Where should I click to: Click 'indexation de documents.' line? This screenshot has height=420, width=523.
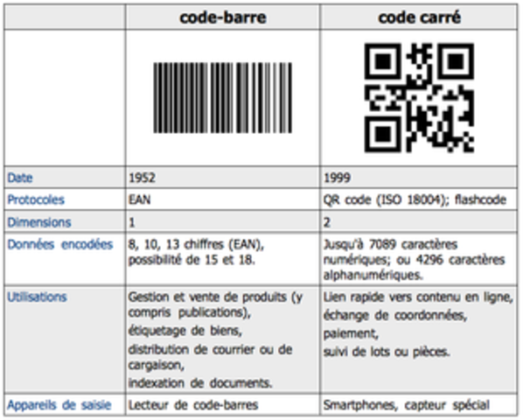200,383
